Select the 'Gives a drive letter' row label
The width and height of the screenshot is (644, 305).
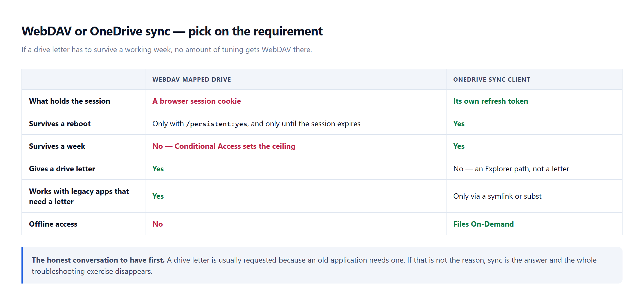click(62, 169)
